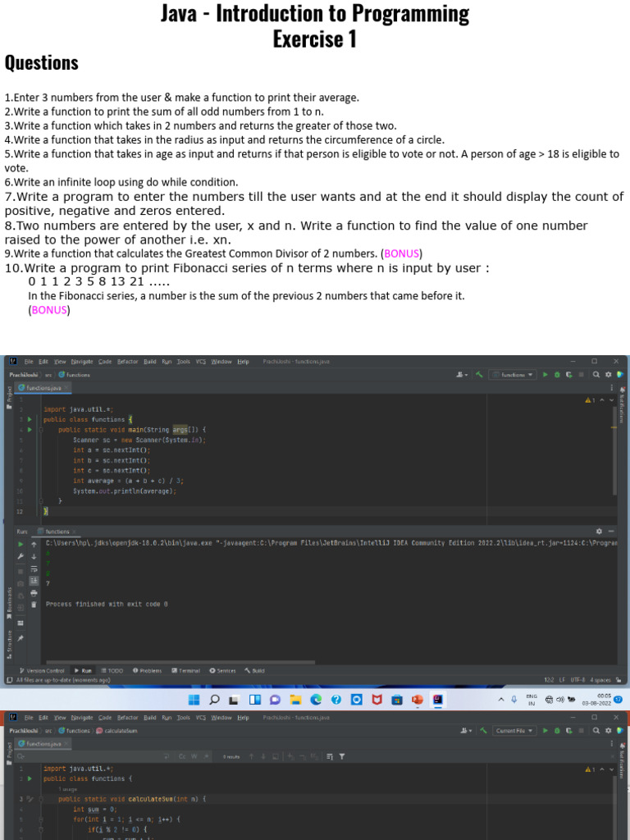Open Build tool window button
This screenshot has height=840, width=630.
[x=254, y=670]
